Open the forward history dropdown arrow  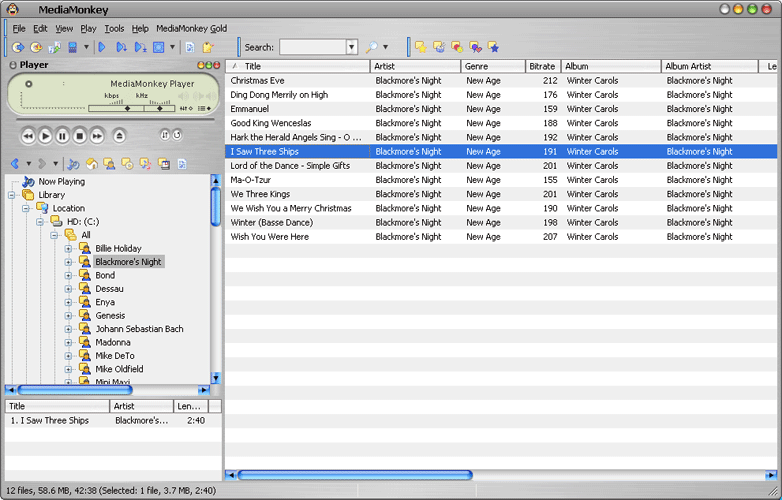click(55, 164)
